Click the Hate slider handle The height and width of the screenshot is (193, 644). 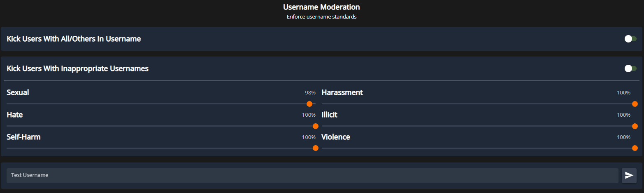316,126
